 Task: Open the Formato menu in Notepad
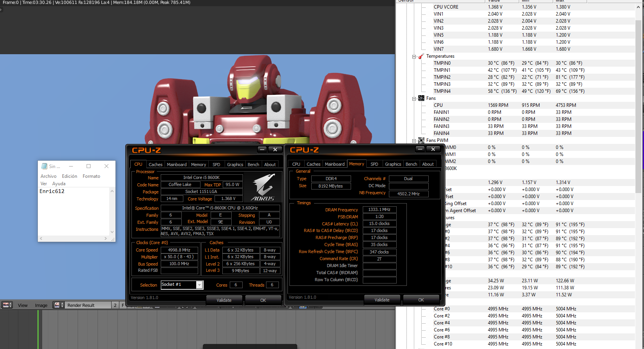pyautogui.click(x=91, y=176)
